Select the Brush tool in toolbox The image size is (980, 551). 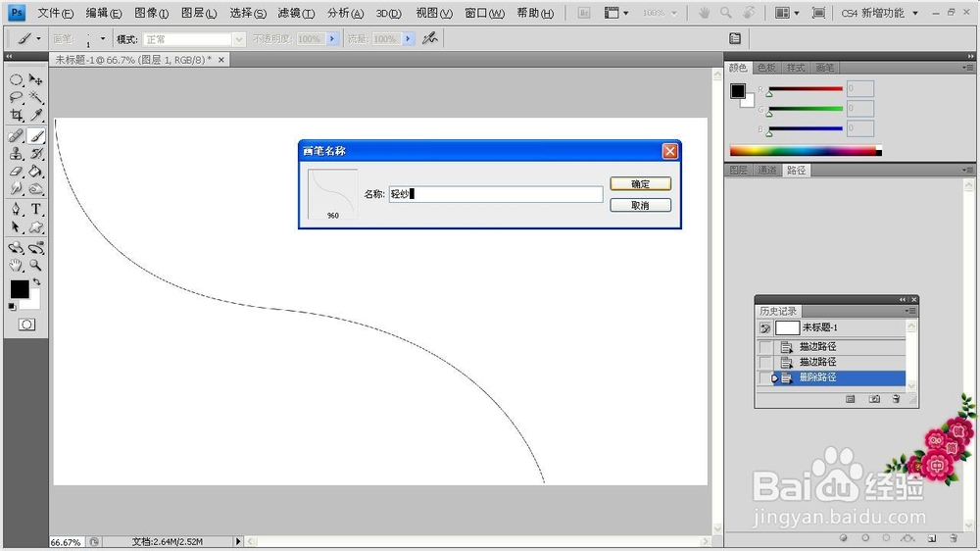(35, 135)
